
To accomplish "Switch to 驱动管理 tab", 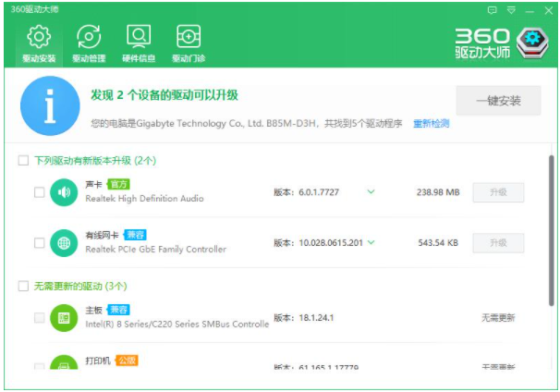I will coord(89,44).
